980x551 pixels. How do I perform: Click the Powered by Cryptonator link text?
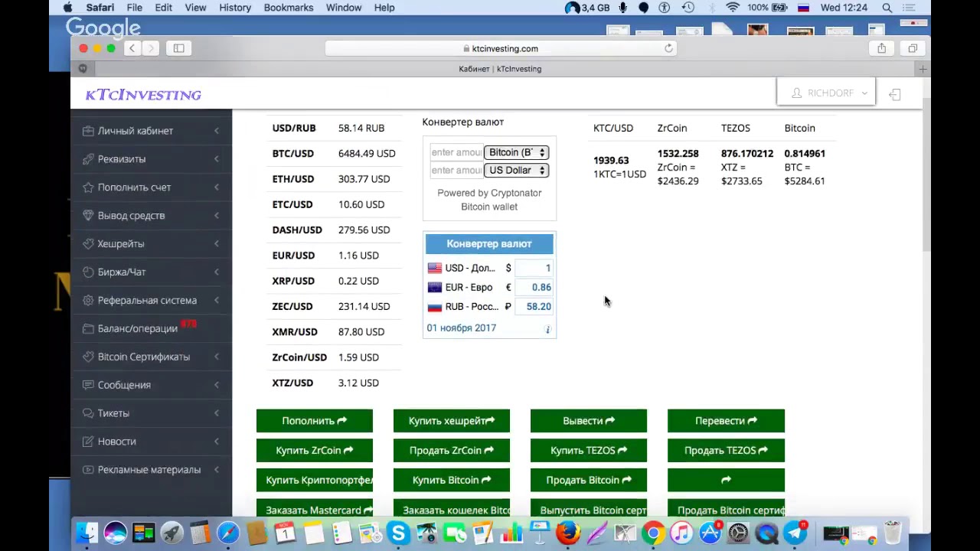[489, 193]
